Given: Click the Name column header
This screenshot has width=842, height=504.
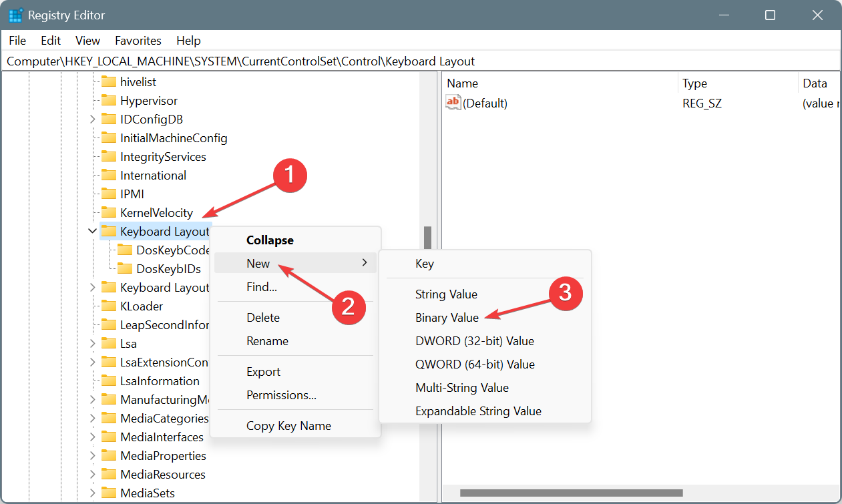Looking at the screenshot, I should [x=560, y=83].
